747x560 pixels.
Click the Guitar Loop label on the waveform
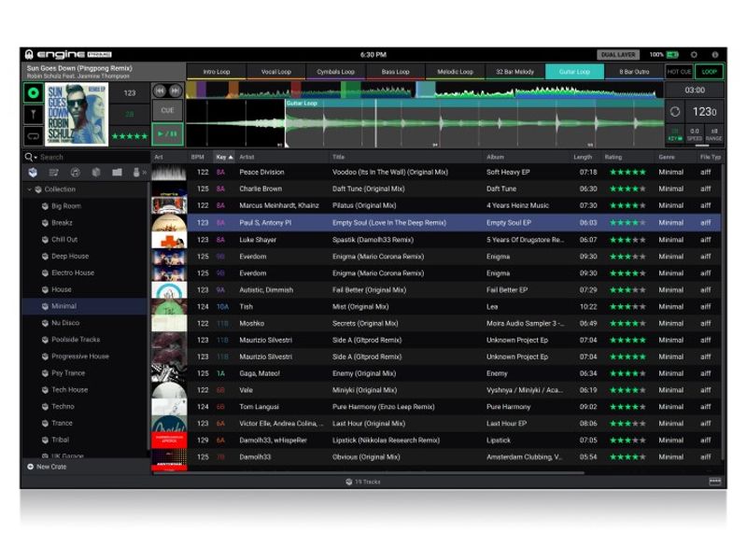[302, 103]
